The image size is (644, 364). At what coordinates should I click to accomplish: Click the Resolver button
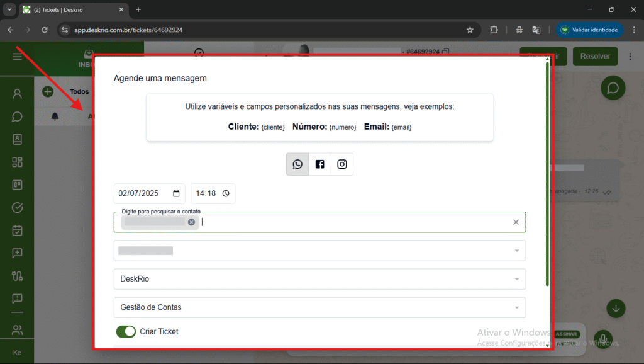[595, 56]
